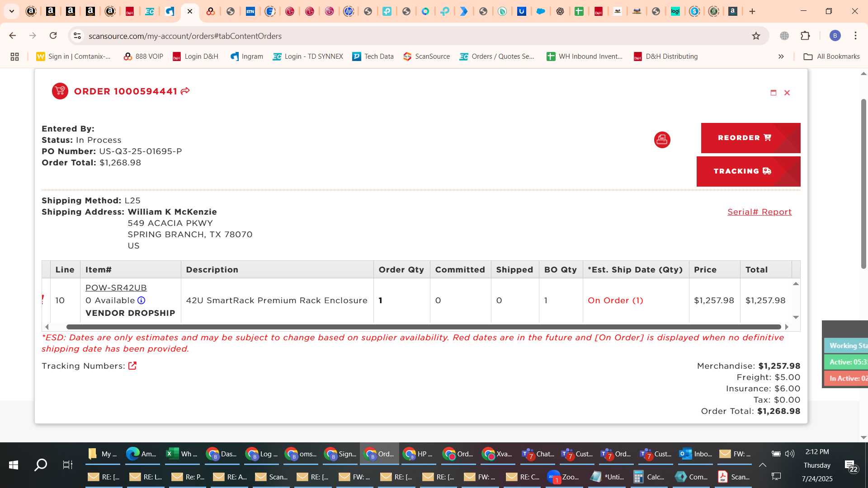This screenshot has height=488, width=868.
Task: Click the page vertical scrollbar thumb
Action: point(863,183)
